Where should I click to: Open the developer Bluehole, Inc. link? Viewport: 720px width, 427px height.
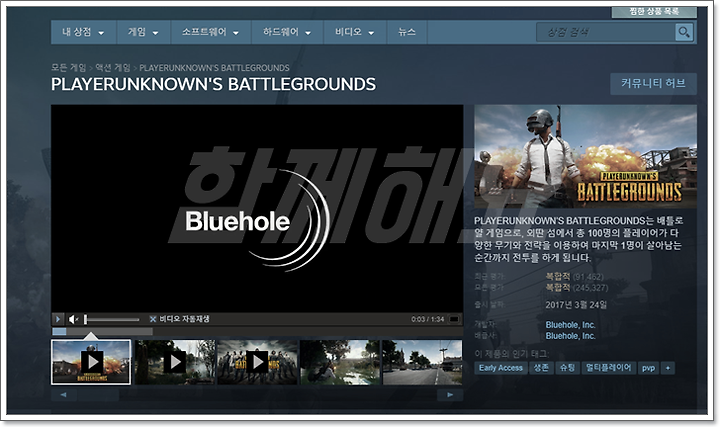coord(570,325)
